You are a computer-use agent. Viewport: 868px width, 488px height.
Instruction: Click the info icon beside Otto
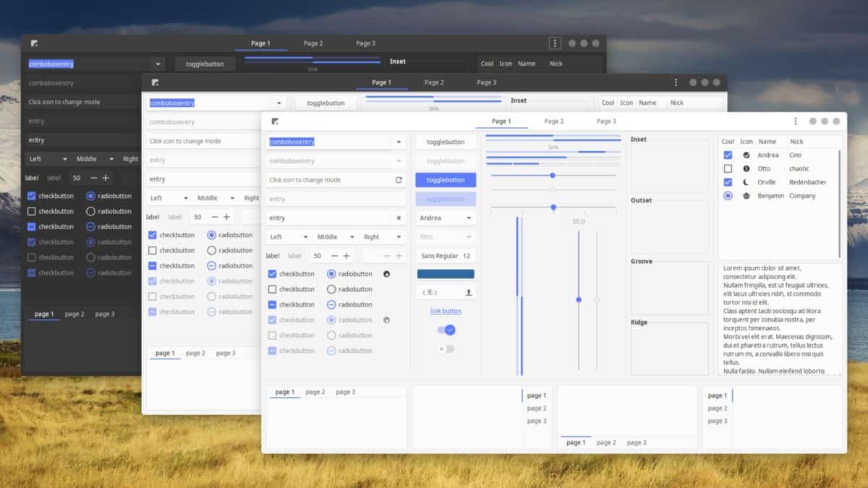(x=746, y=168)
